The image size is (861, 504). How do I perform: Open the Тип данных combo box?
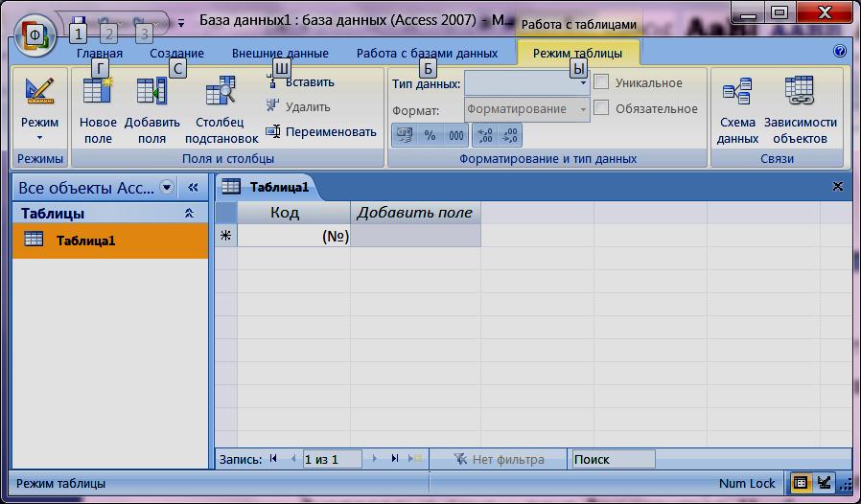click(526, 83)
